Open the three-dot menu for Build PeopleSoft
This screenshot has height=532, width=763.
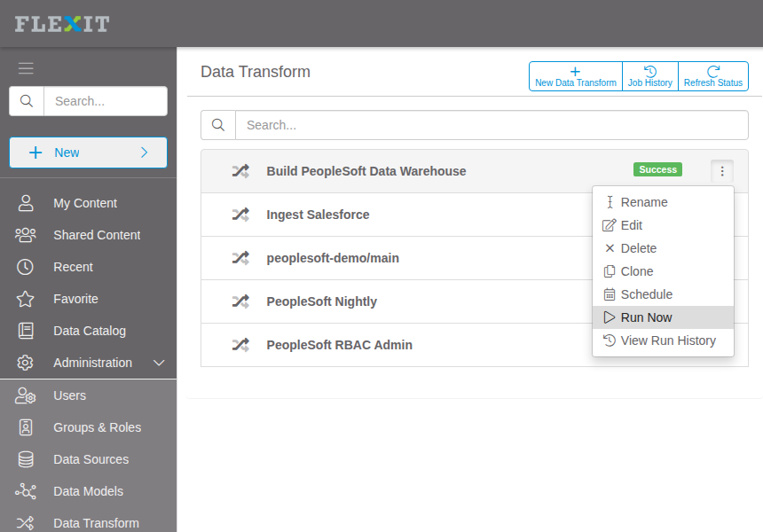pyautogui.click(x=722, y=171)
